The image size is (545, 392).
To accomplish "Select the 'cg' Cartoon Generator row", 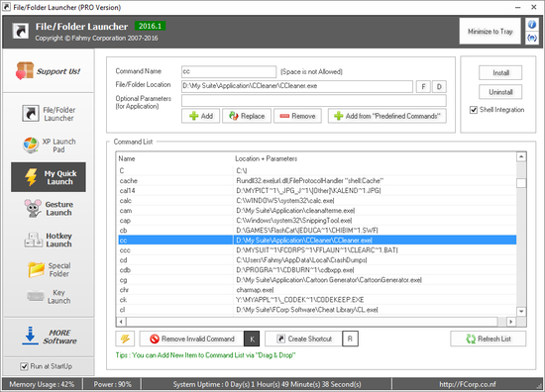I will pyautogui.click(x=317, y=280).
